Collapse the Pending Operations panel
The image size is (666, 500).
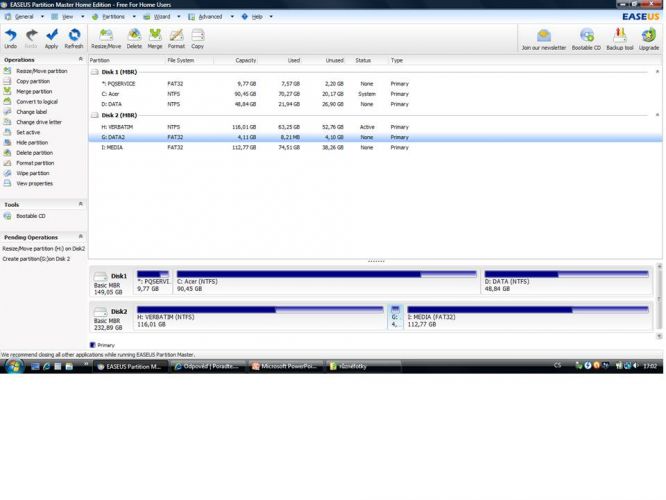point(81,237)
